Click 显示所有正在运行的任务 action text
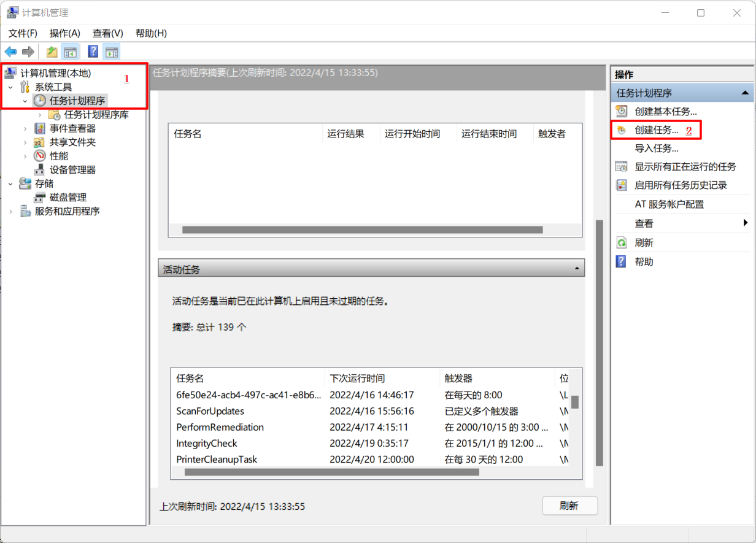756x543 pixels. (x=685, y=166)
